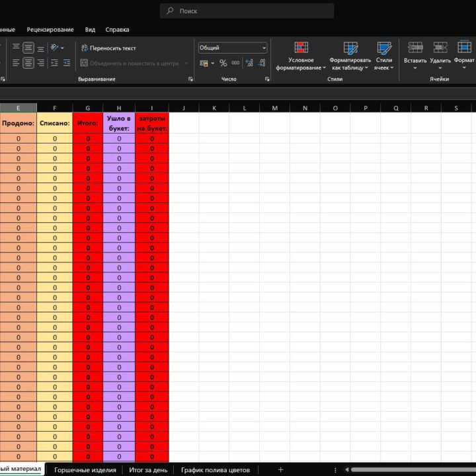Toggle center horizontal alignment

coord(28,63)
